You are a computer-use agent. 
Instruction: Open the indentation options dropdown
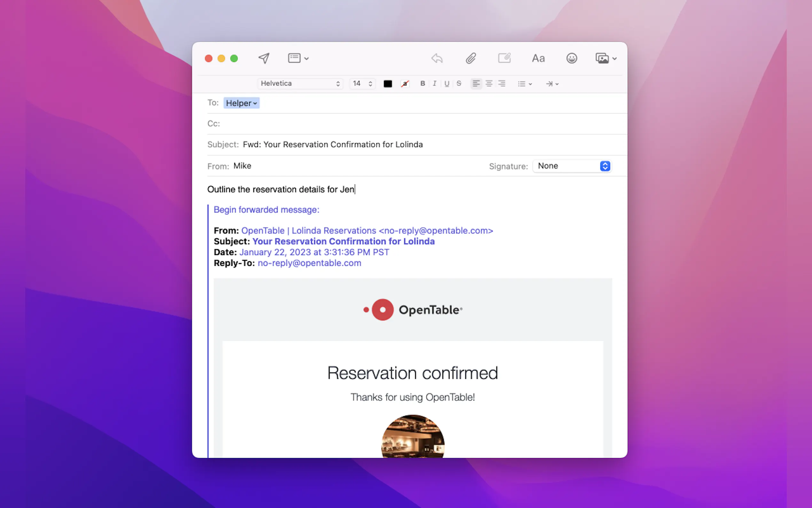pyautogui.click(x=552, y=84)
